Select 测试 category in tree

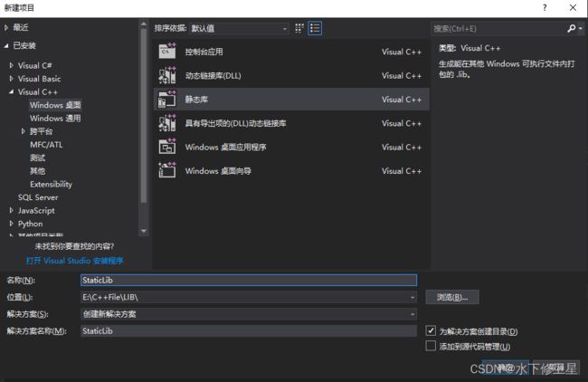(37, 158)
